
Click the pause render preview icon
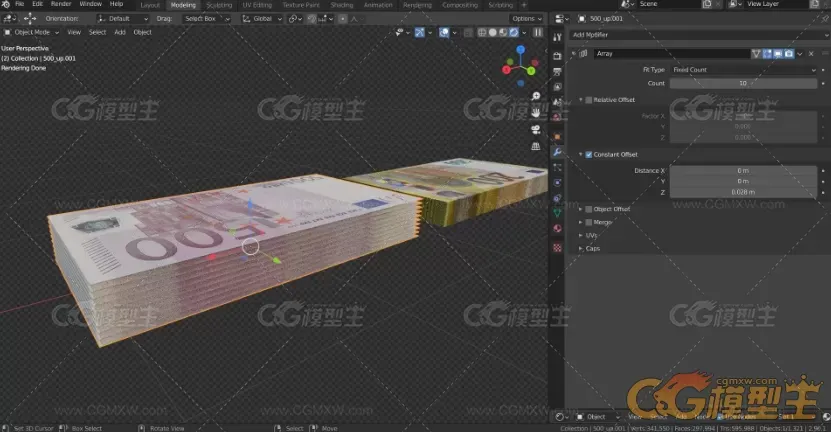point(538,32)
